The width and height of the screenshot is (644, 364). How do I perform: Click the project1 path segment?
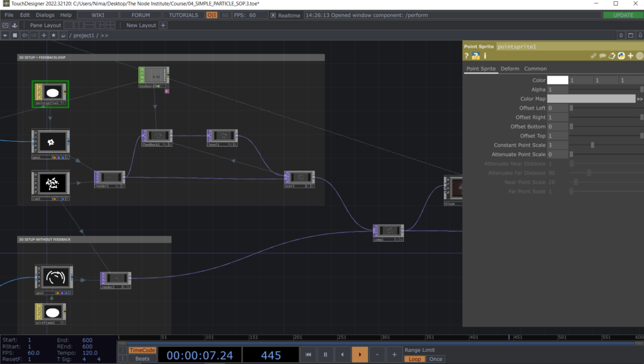click(84, 35)
